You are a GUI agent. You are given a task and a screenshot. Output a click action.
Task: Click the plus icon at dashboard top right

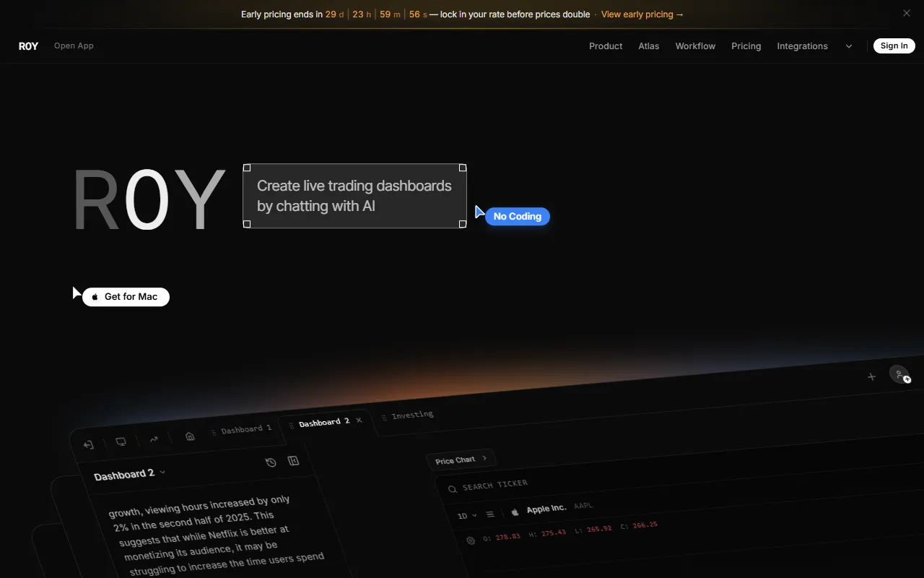871,376
